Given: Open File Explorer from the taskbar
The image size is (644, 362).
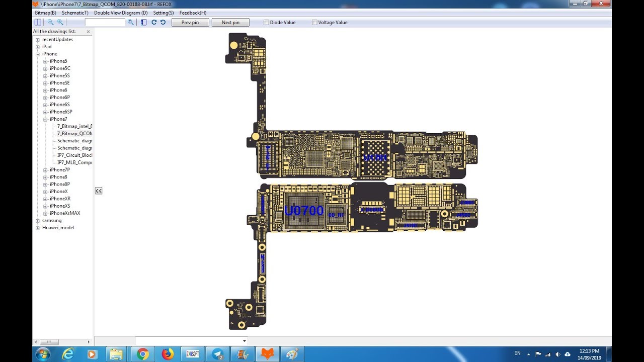Looking at the screenshot, I should [x=117, y=354].
